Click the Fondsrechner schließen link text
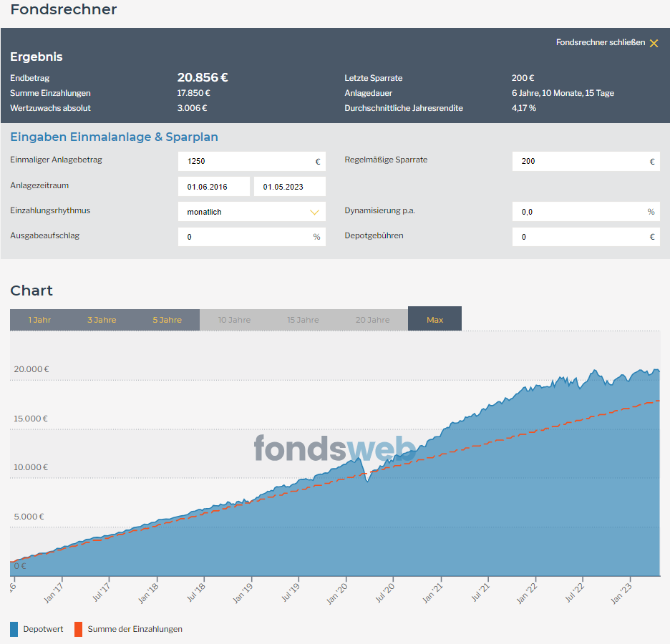 click(601, 42)
